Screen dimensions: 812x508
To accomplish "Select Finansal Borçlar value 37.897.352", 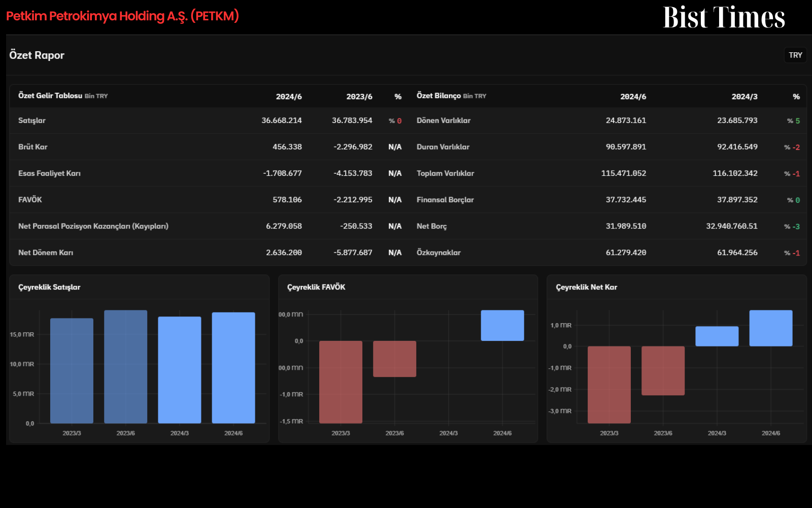I will pyautogui.click(x=737, y=200).
